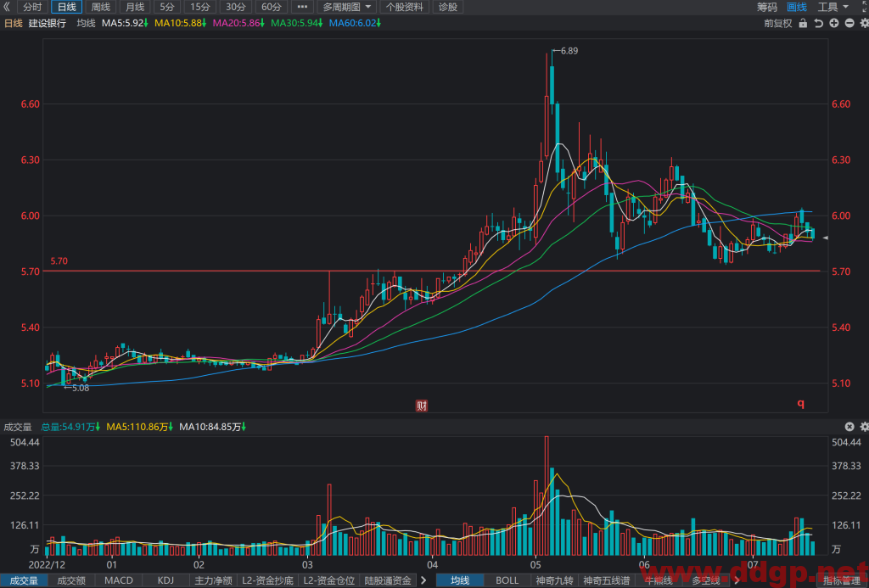
Task: Select the 成交量 indicator tab
Action: [x=24, y=581]
